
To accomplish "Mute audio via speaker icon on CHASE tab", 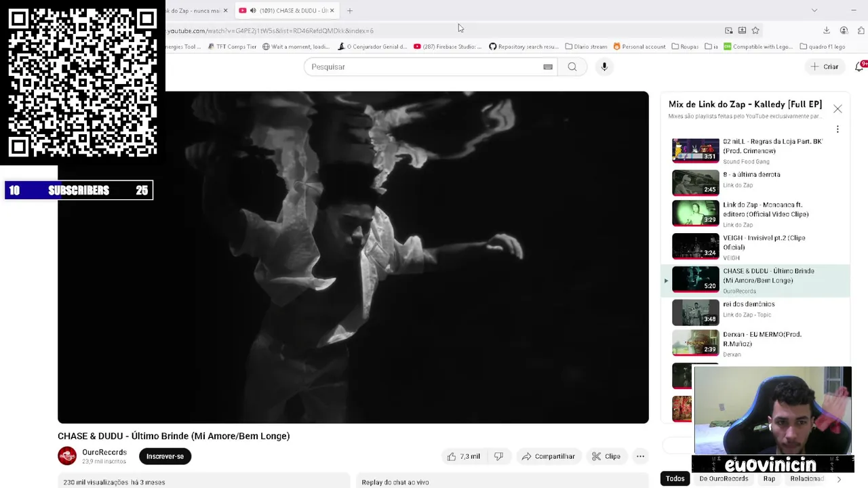I will (252, 10).
